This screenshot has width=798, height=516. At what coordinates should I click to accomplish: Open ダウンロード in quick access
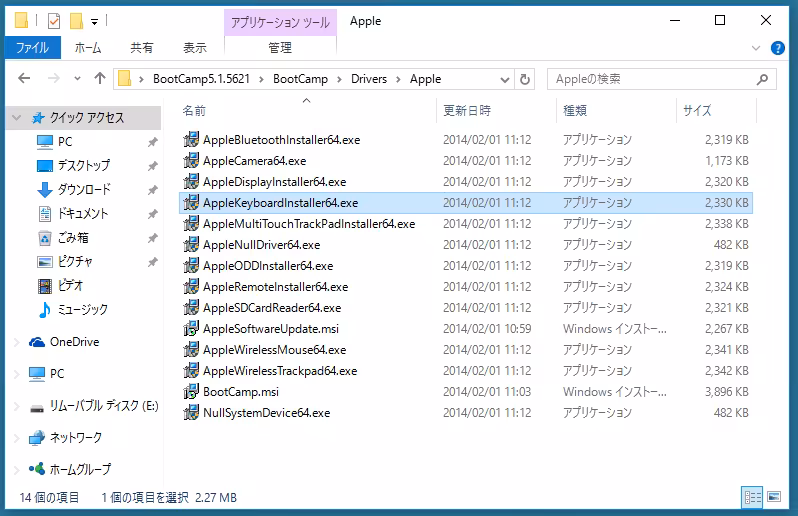coord(84,189)
